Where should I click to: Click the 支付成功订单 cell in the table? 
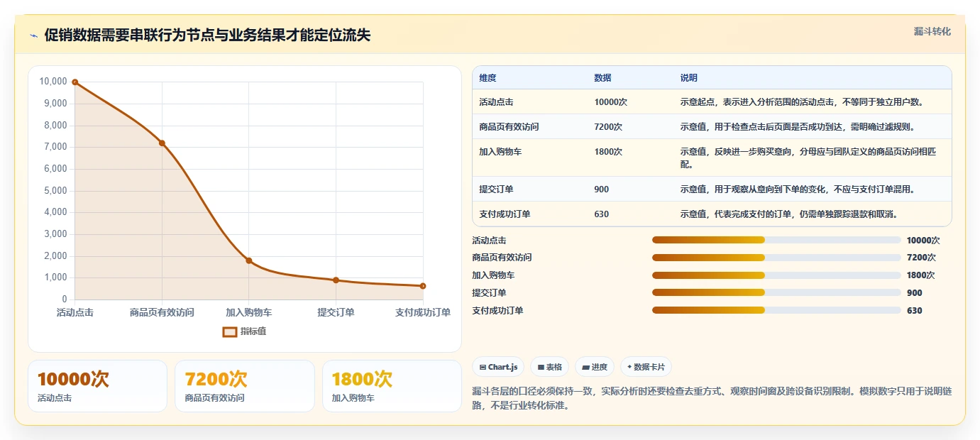(505, 214)
